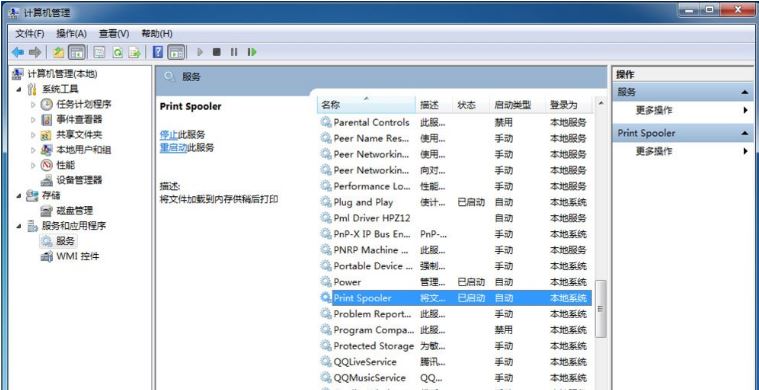Screen dimensions: 759x390
Task: Select the Performance Lo... service row
Action: [455, 186]
